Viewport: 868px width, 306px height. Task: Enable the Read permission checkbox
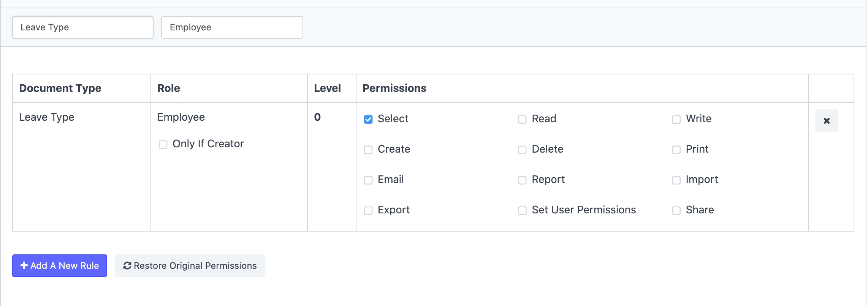point(522,120)
